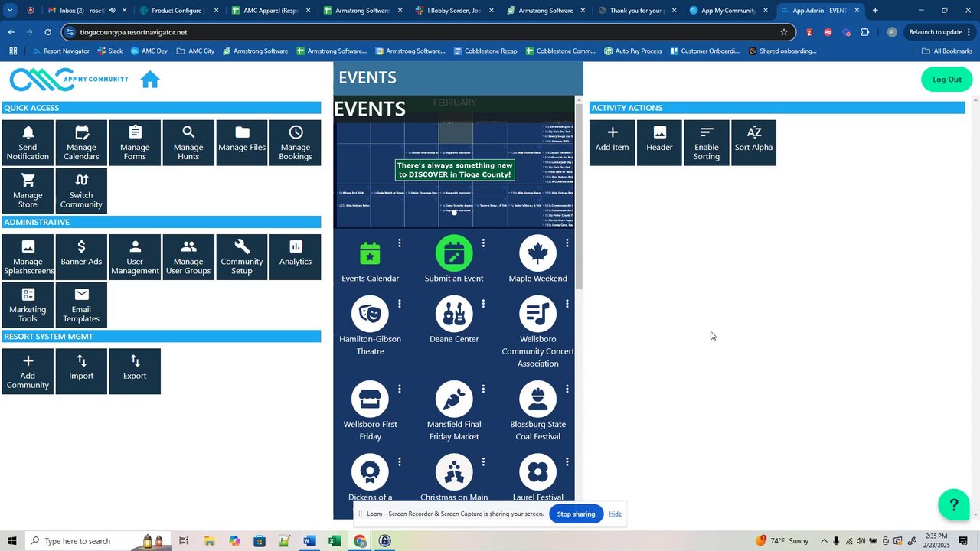Open Events Calendar activity item

(x=370, y=260)
